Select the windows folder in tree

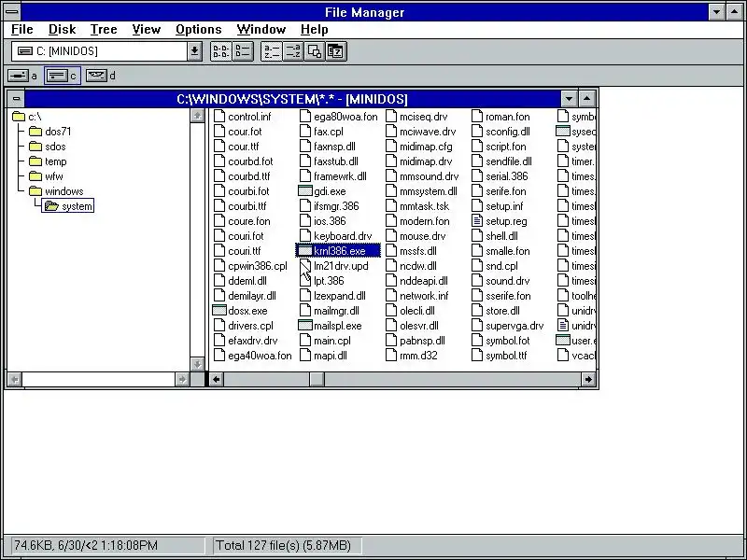[56, 191]
